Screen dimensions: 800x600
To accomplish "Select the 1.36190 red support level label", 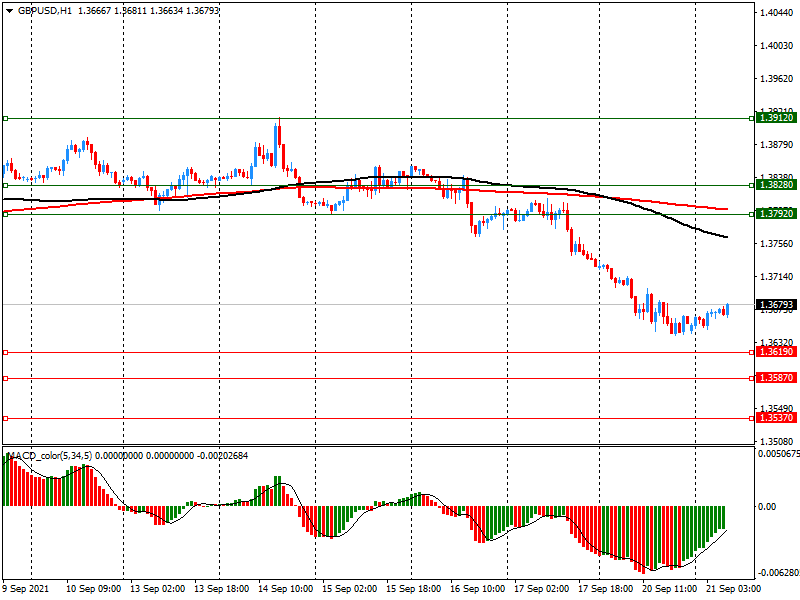I will click(776, 352).
